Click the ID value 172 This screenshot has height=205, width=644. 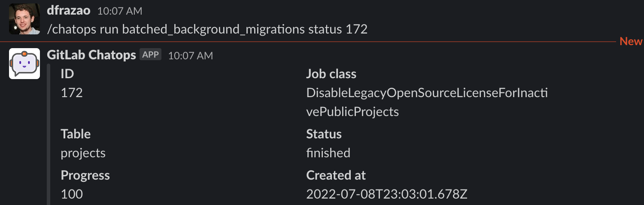[72, 93]
